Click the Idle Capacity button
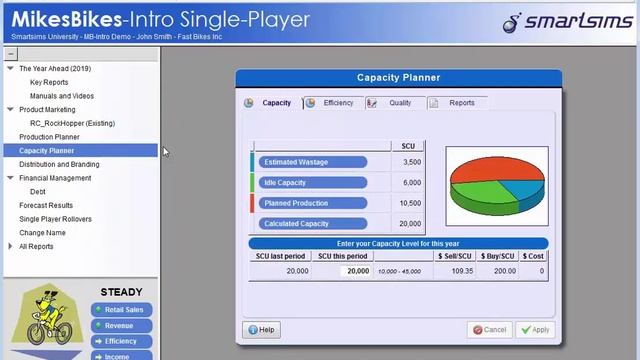Screen dimensions: 640x360 [313, 182]
